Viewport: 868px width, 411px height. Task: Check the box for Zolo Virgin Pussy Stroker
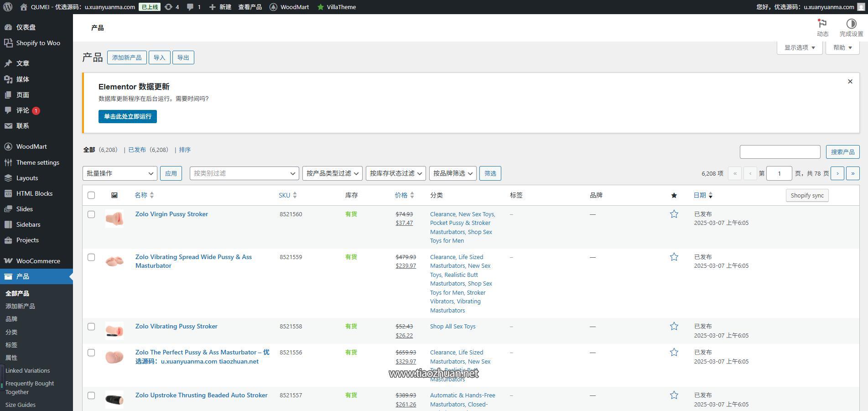point(91,214)
